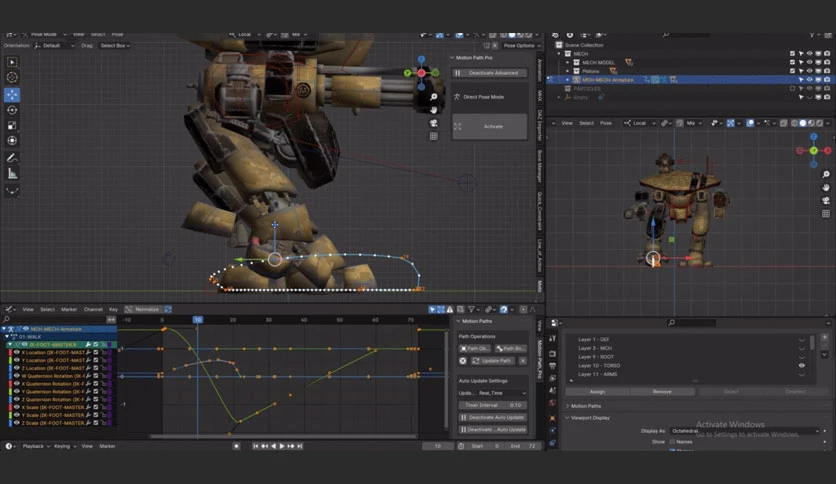Click the warning triangle filter in graph header
836x484 pixels.
[x=450, y=309]
